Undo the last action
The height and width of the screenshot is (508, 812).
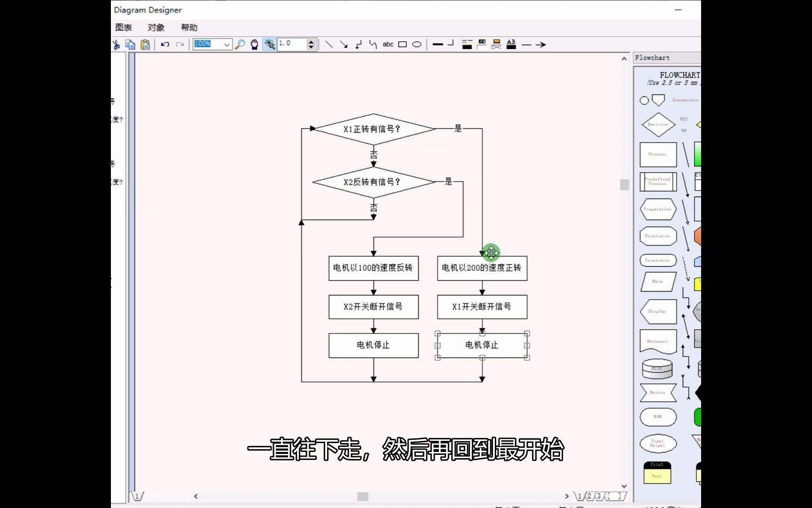(x=165, y=45)
